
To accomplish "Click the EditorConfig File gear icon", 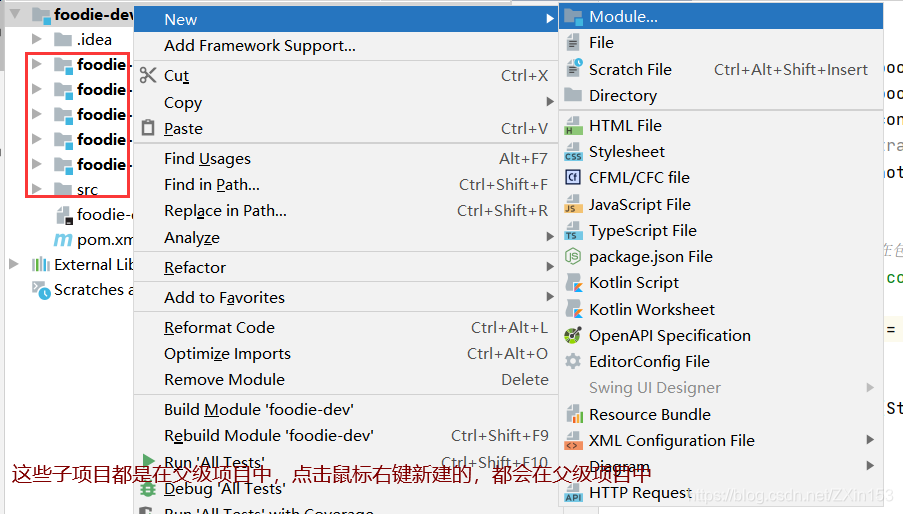I will pyautogui.click(x=573, y=361).
